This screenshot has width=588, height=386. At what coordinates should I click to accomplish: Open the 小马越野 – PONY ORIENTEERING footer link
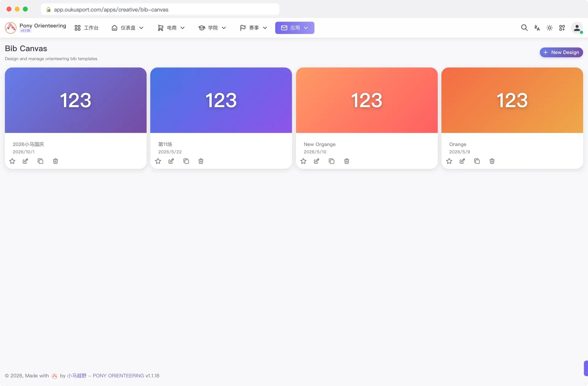[x=105, y=376]
